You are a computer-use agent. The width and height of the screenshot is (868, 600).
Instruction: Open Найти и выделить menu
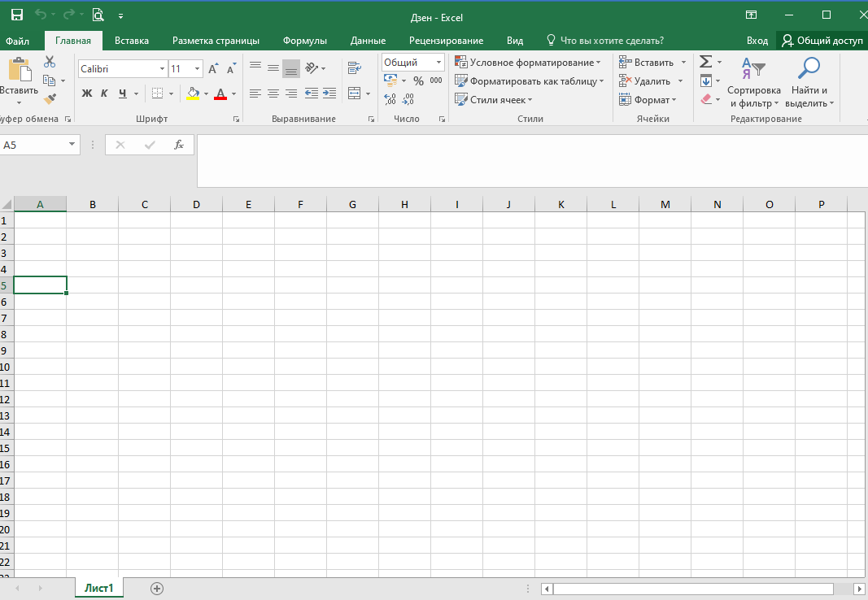809,83
